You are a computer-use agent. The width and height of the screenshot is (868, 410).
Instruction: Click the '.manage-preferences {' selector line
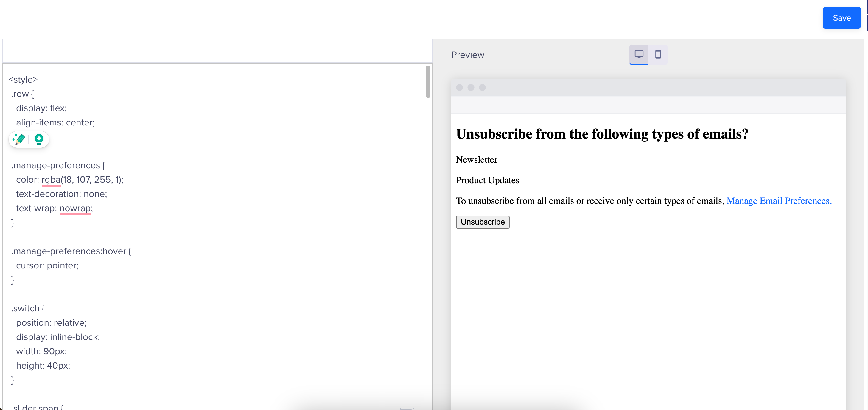click(58, 166)
